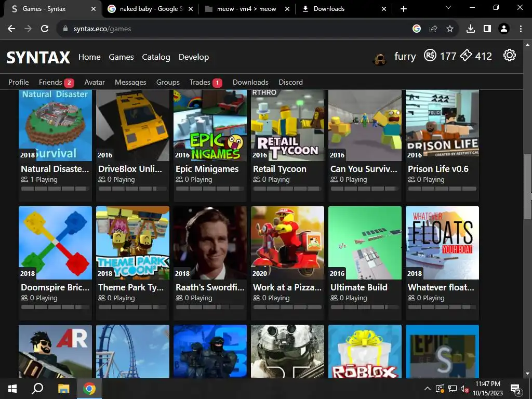Go back with the browser back arrow
532x399 pixels.
(11, 29)
